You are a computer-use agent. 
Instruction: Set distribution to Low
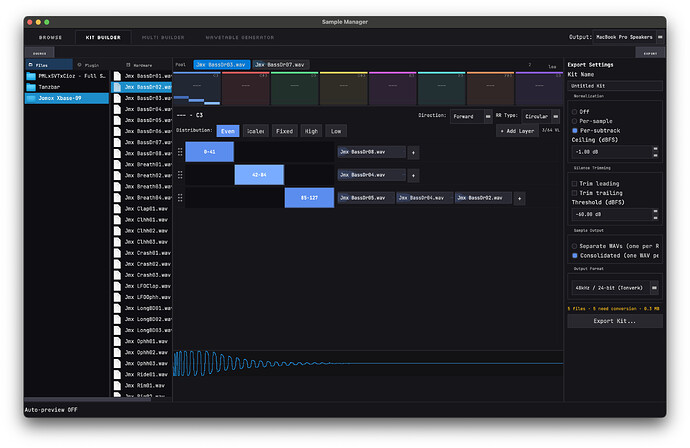coord(336,131)
